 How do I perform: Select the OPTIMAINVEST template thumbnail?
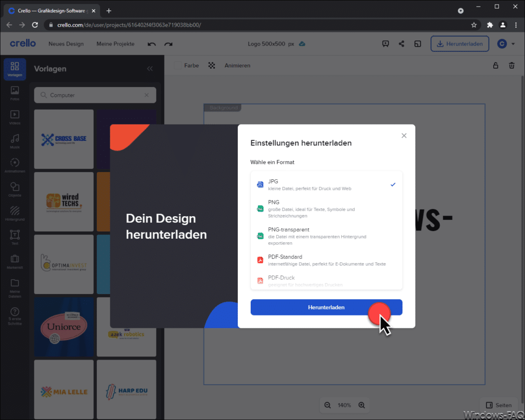tap(64, 264)
